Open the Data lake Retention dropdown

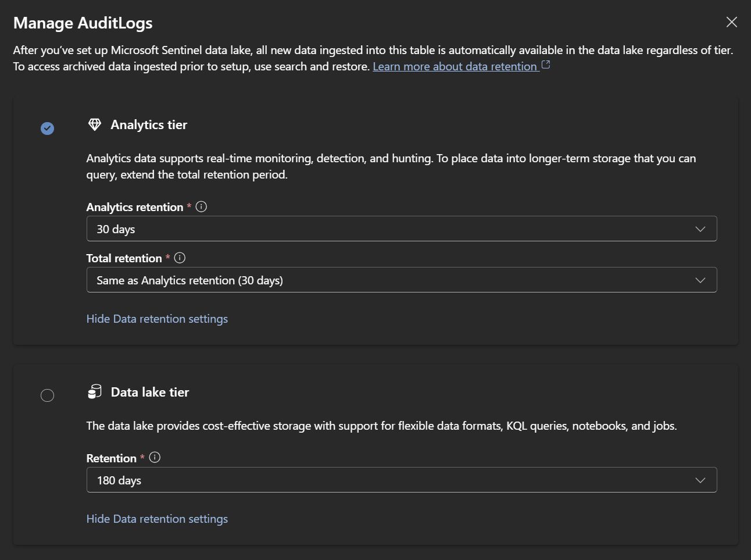[x=401, y=480]
